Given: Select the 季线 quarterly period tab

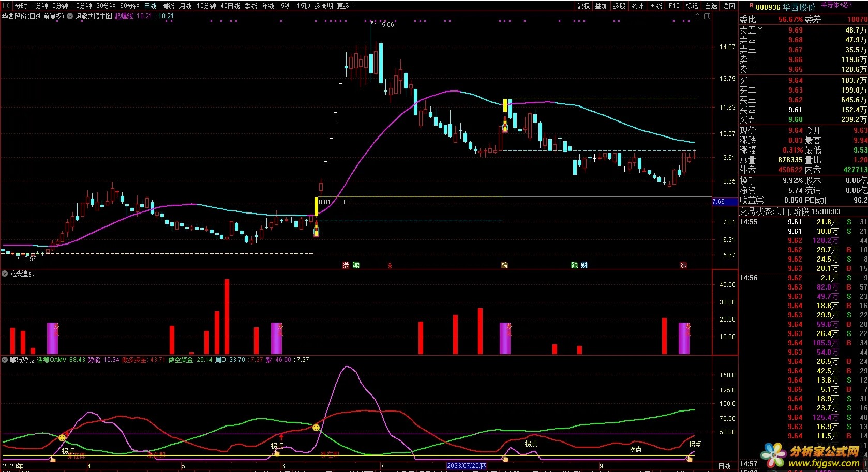Looking at the screenshot, I should [251, 6].
